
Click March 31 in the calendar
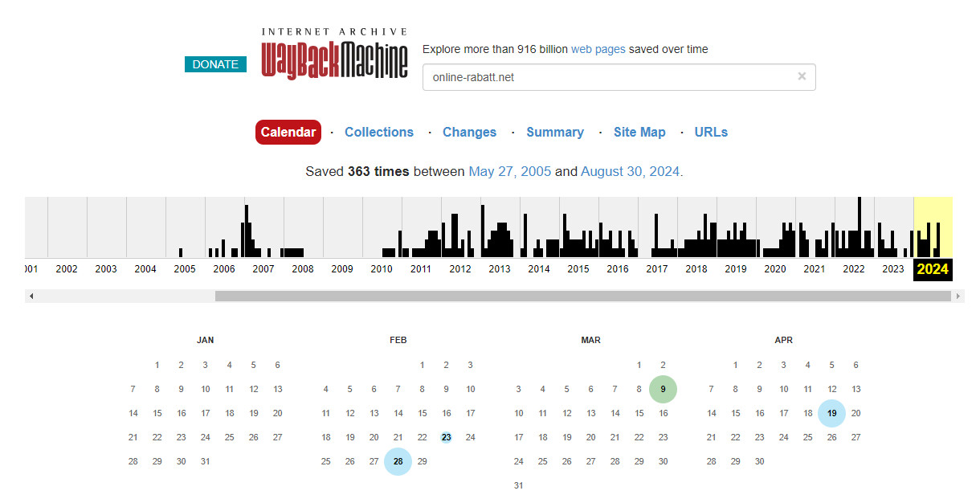(x=518, y=485)
